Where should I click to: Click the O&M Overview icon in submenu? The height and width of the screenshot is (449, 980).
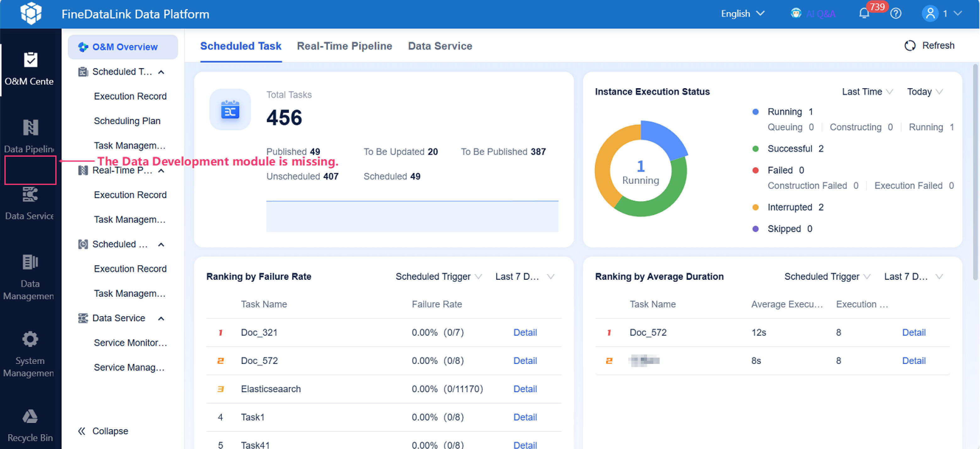point(83,47)
